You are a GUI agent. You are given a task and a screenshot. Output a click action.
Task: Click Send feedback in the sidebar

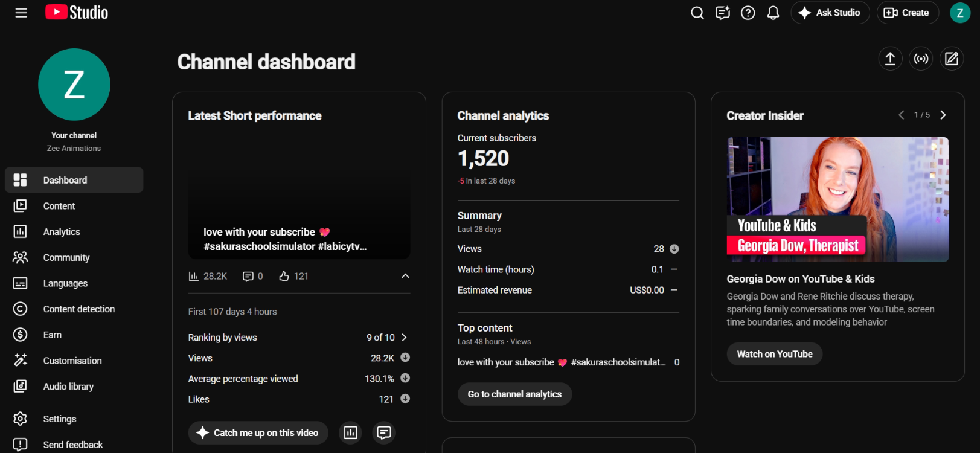74,445
